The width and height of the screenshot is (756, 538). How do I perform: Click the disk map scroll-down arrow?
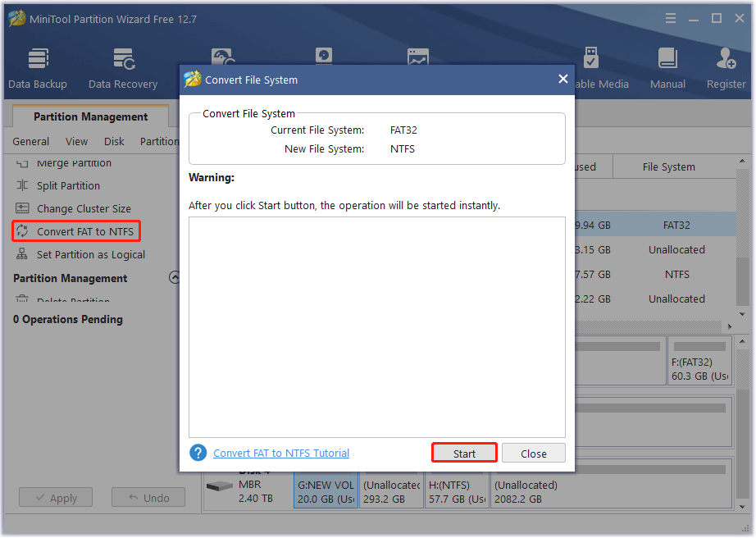[743, 507]
